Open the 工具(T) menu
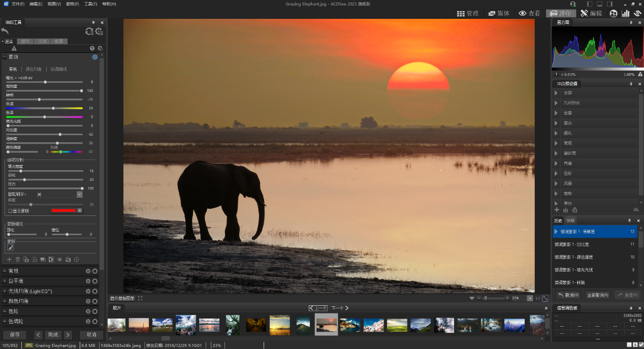This screenshot has height=349, width=644. coord(90,4)
